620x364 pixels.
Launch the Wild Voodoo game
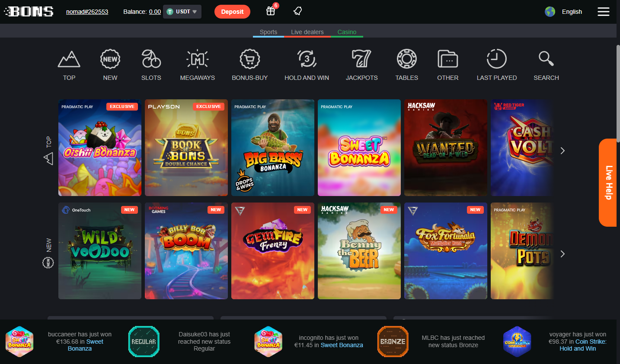pos(100,251)
